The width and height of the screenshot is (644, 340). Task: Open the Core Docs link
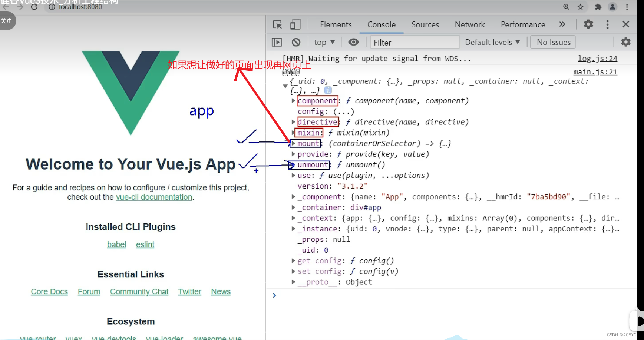click(x=49, y=292)
